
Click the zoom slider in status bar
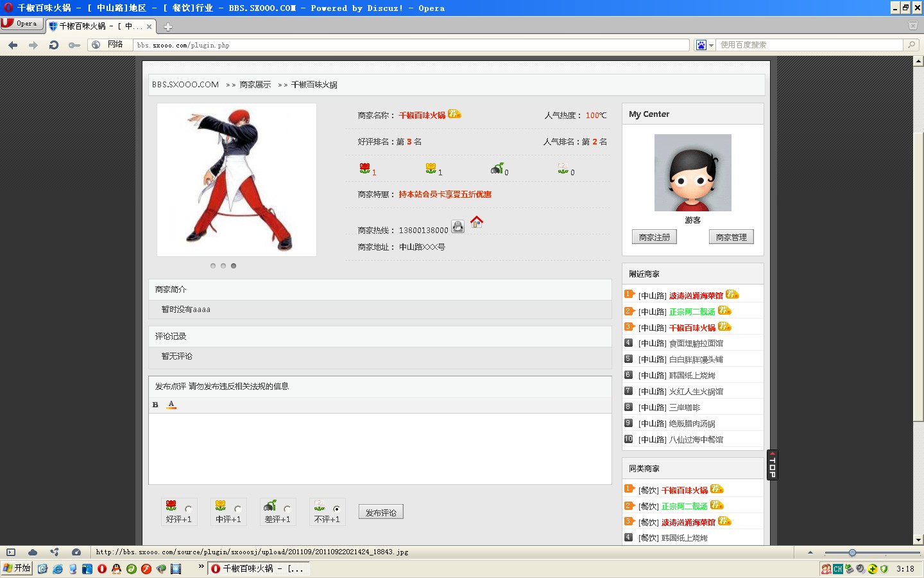click(872, 552)
